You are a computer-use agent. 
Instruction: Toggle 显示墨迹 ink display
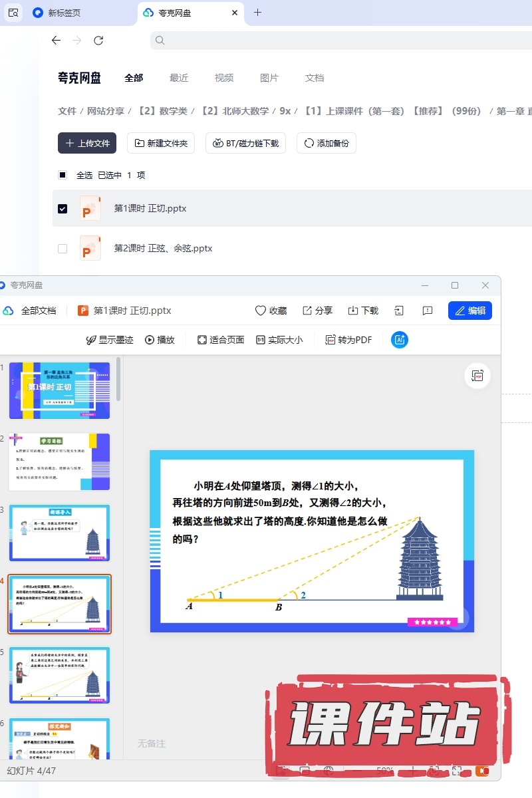(110, 340)
